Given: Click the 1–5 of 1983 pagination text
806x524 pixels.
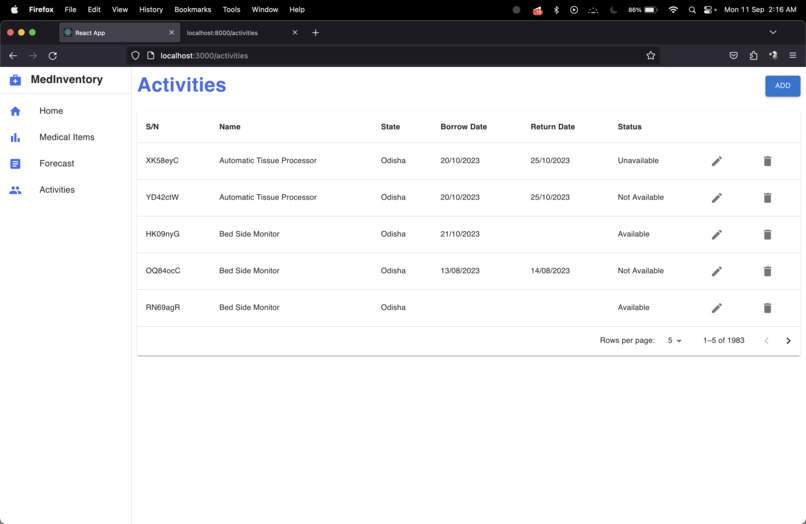Looking at the screenshot, I should [724, 340].
